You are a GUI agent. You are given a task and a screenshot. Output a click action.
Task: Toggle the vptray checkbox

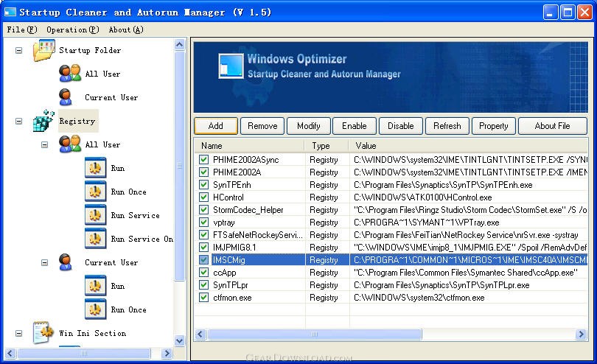click(203, 223)
